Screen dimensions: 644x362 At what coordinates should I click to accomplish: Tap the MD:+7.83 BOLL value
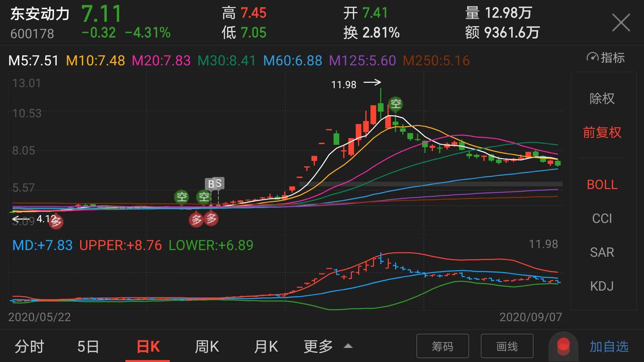tap(42, 245)
